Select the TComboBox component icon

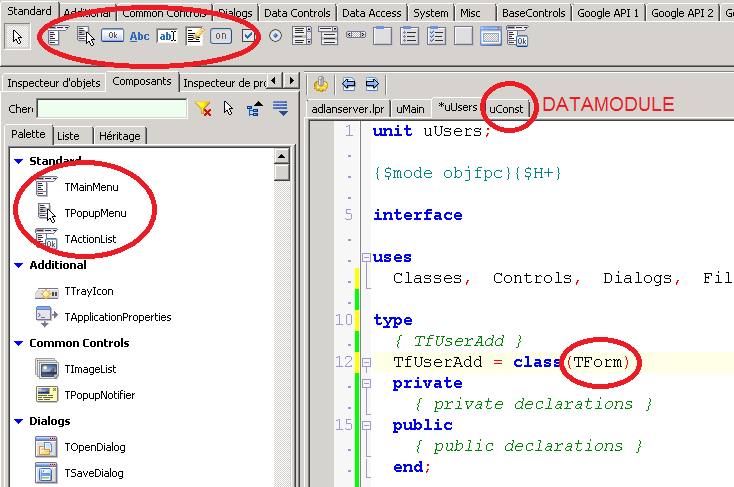[328, 36]
